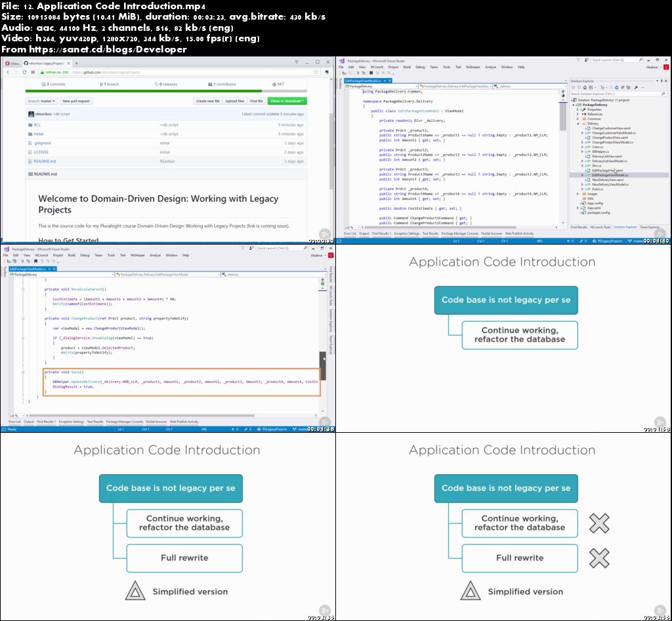Open Build menu in Visual Studio with Solution Explorer
The width and height of the screenshot is (672, 621).
pos(407,67)
